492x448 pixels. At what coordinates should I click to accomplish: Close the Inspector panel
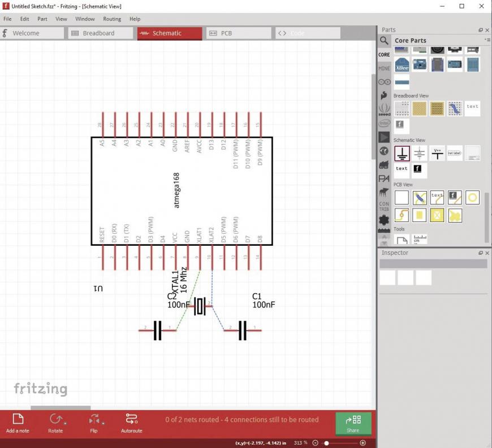tap(487, 253)
